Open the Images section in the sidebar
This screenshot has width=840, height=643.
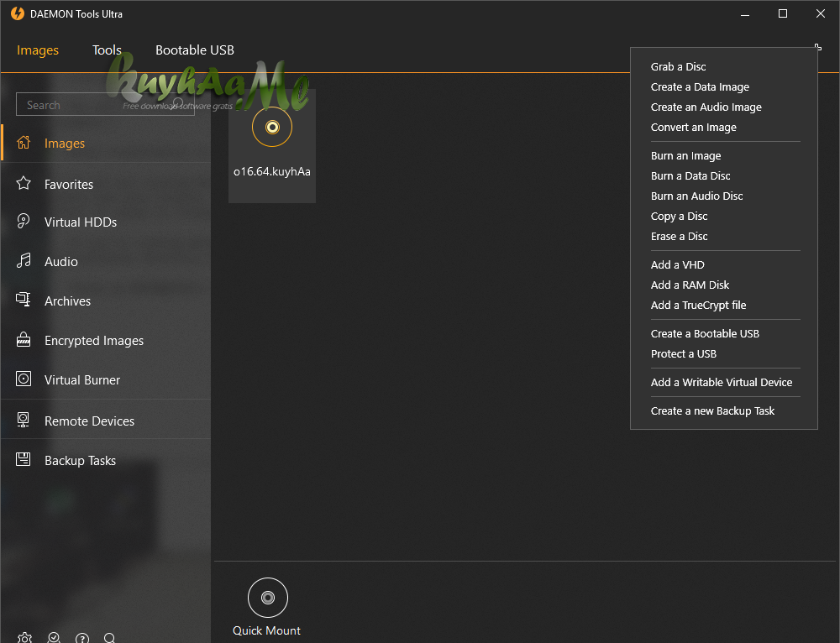click(x=106, y=143)
